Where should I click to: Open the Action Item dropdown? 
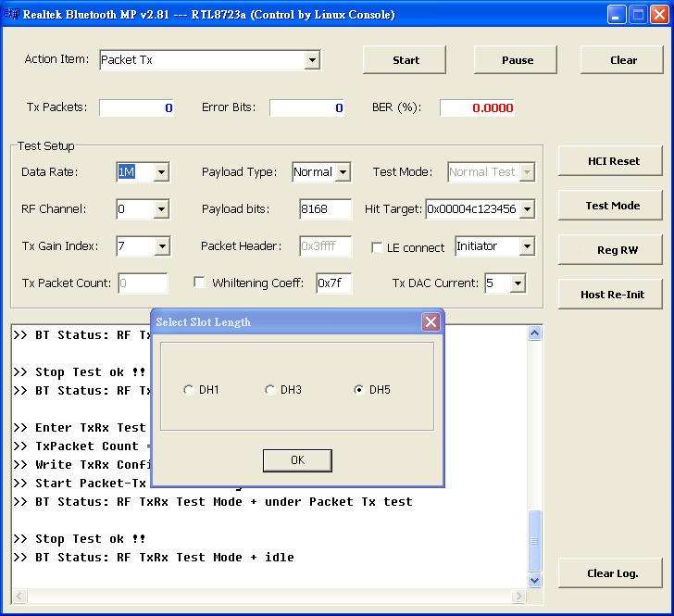[313, 60]
